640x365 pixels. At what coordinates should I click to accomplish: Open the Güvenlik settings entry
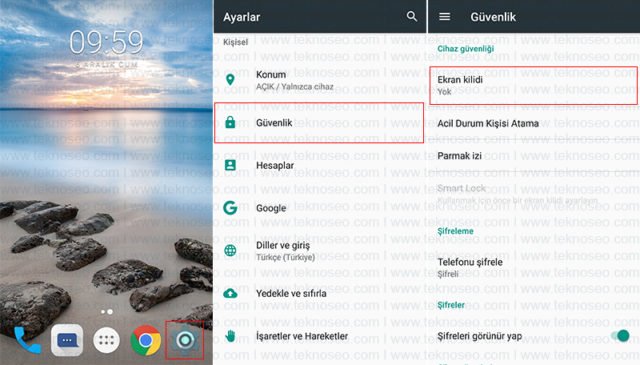click(x=319, y=122)
